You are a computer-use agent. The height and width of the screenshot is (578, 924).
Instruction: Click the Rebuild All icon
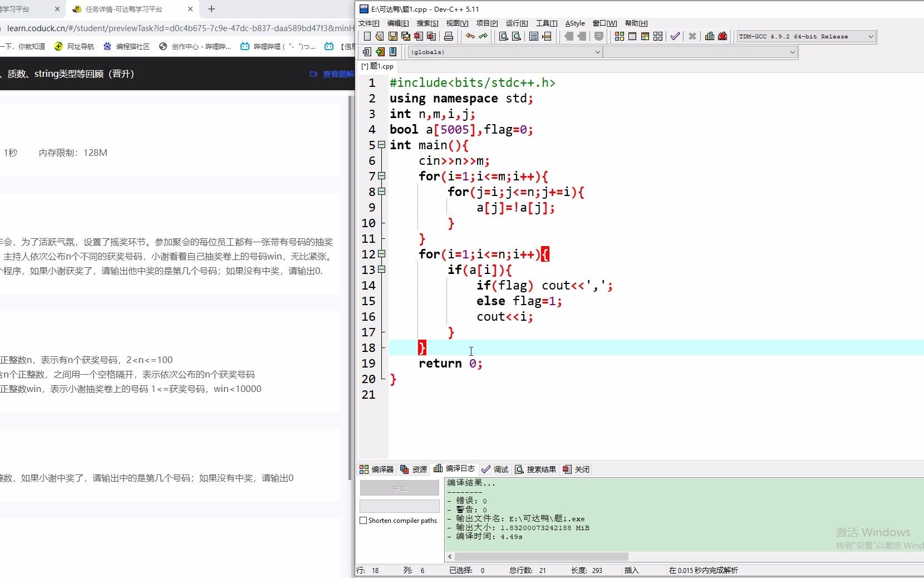point(658,36)
